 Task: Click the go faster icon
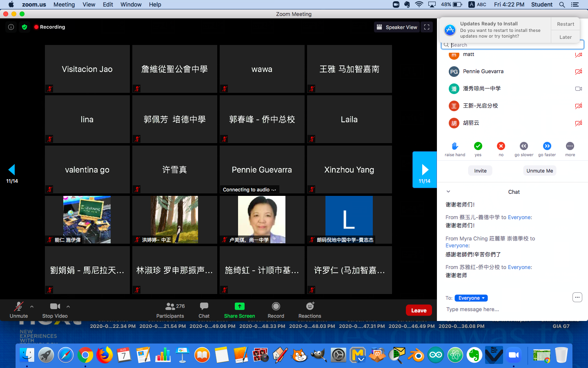pyautogui.click(x=547, y=146)
